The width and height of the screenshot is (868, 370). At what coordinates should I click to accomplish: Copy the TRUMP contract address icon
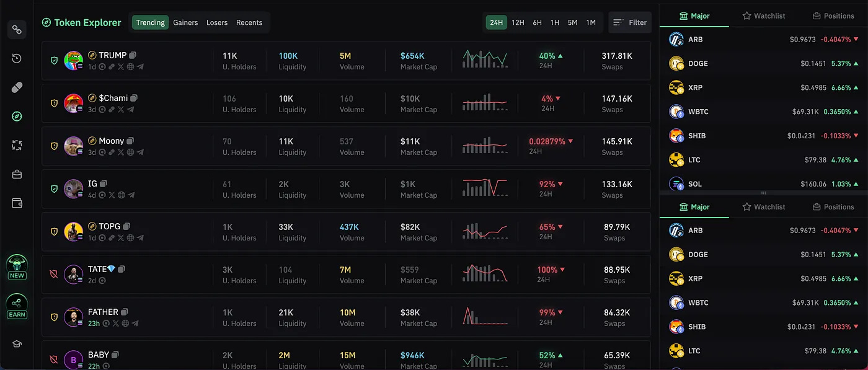point(133,55)
